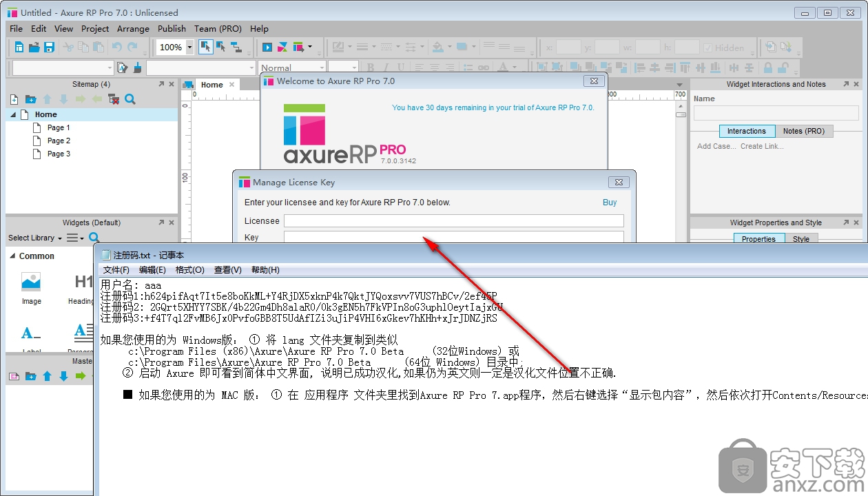Image resolution: width=868 pixels, height=496 pixels.
Task: Click the Bring to Front icon
Action: point(575,68)
